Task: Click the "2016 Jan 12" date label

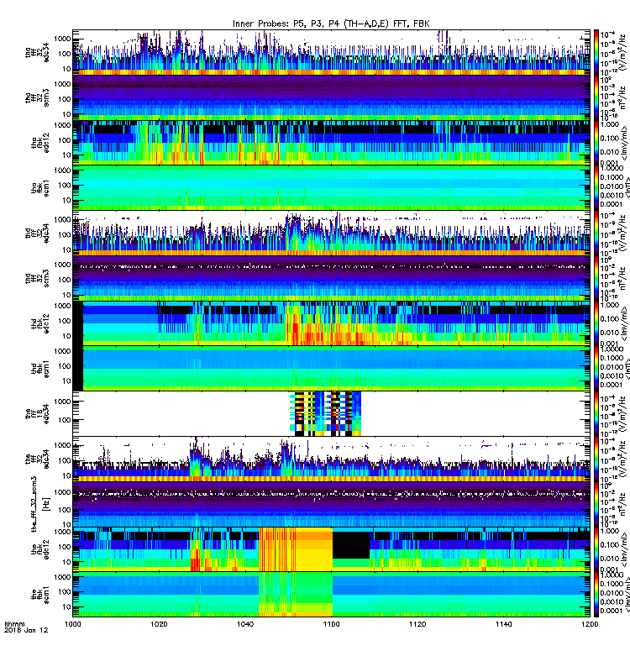Action: [x=26, y=631]
